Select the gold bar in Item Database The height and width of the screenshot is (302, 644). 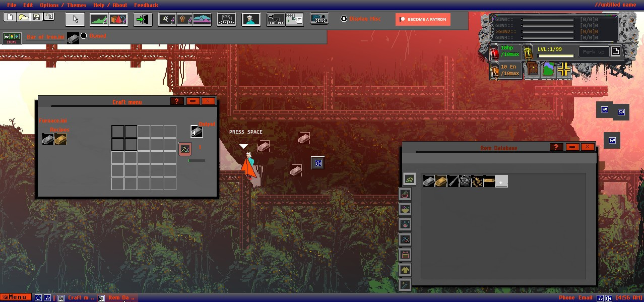coord(441,181)
